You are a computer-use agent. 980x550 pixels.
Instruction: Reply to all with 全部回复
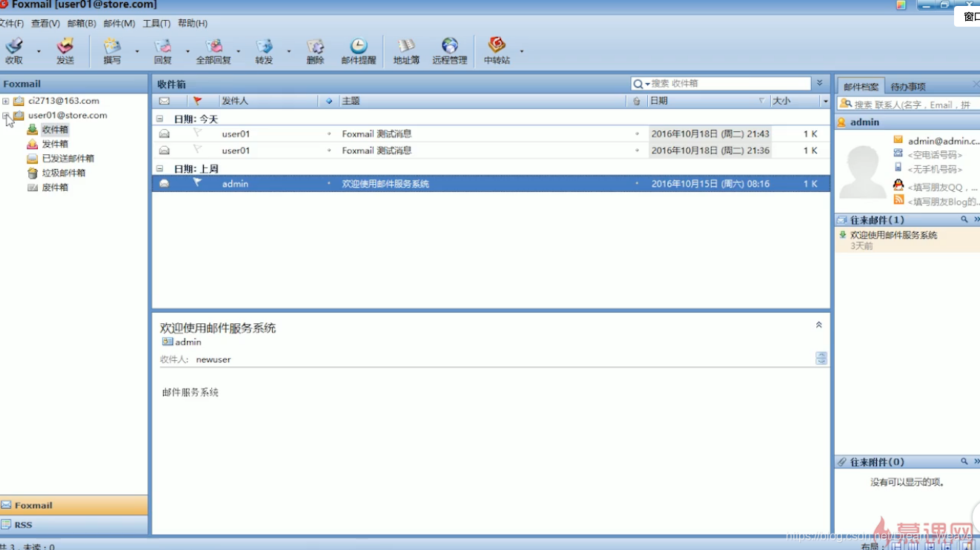(x=213, y=50)
